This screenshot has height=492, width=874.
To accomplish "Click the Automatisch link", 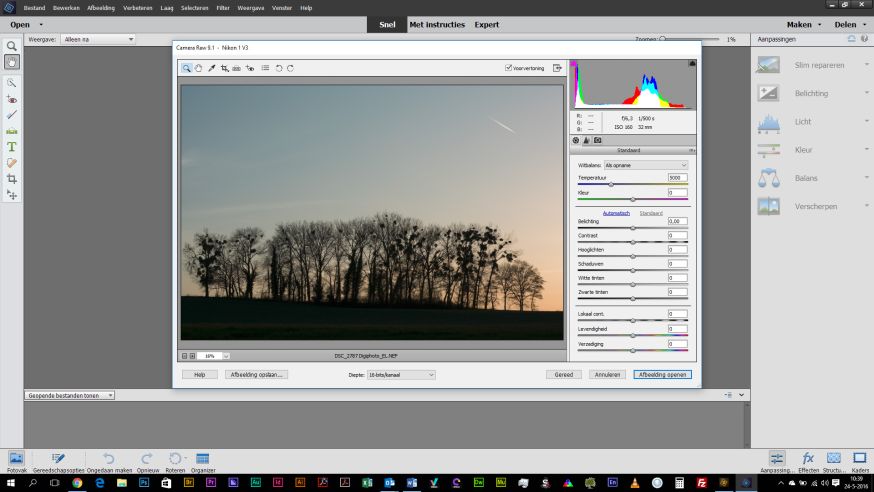I will click(x=616, y=212).
